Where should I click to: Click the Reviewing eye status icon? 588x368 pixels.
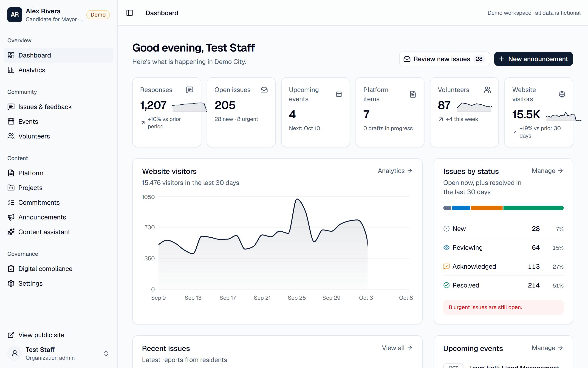point(446,247)
